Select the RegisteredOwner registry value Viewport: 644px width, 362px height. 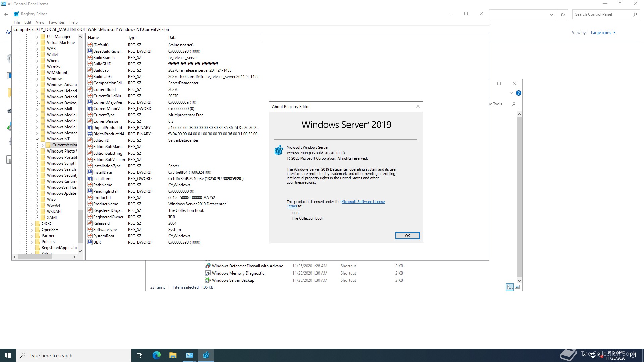(108, 217)
